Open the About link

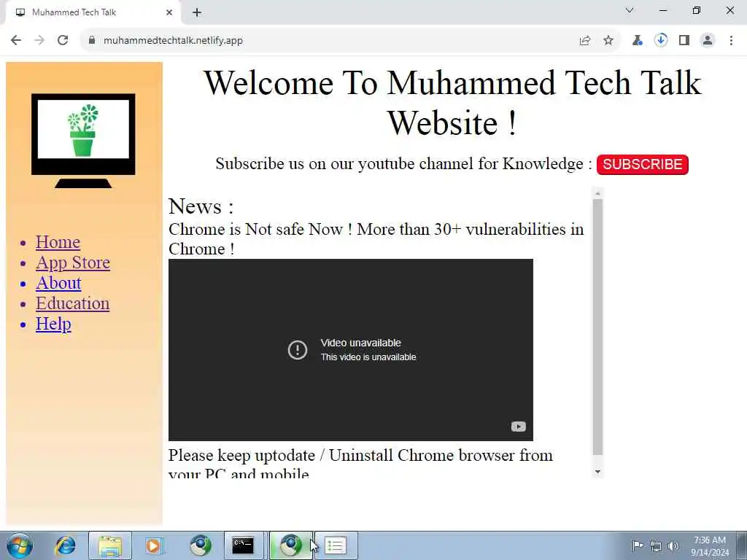pyautogui.click(x=58, y=283)
